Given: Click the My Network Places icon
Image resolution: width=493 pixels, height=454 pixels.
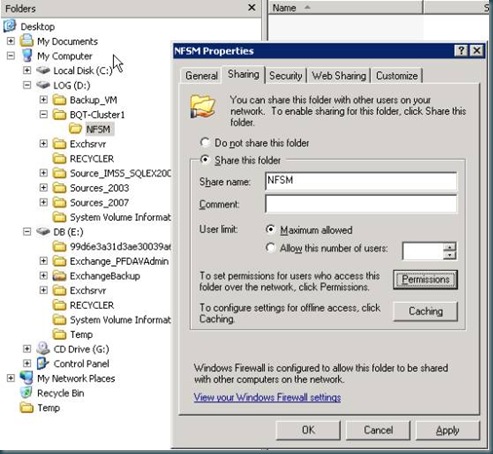Looking at the screenshot, I should tap(27, 378).
